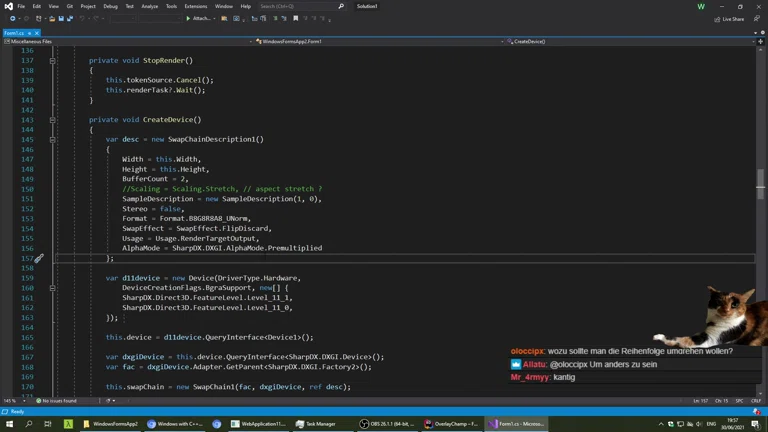
Task: Open the Git menu
Action: [70, 6]
